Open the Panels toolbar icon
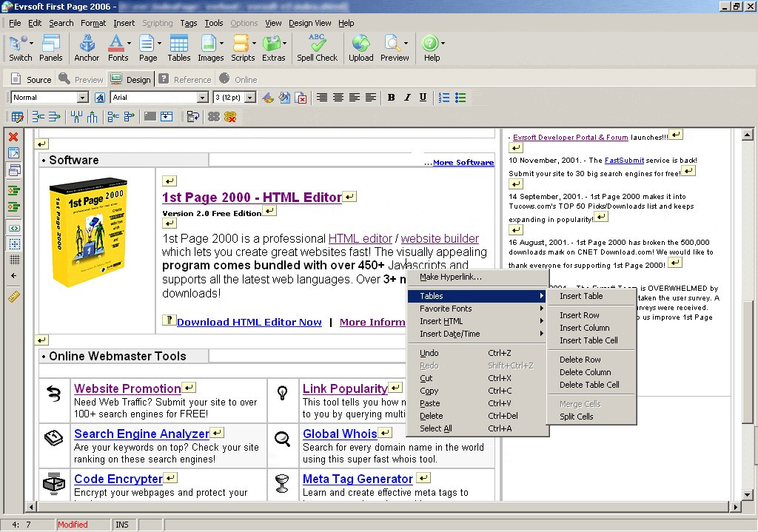758x532 pixels. [x=51, y=44]
